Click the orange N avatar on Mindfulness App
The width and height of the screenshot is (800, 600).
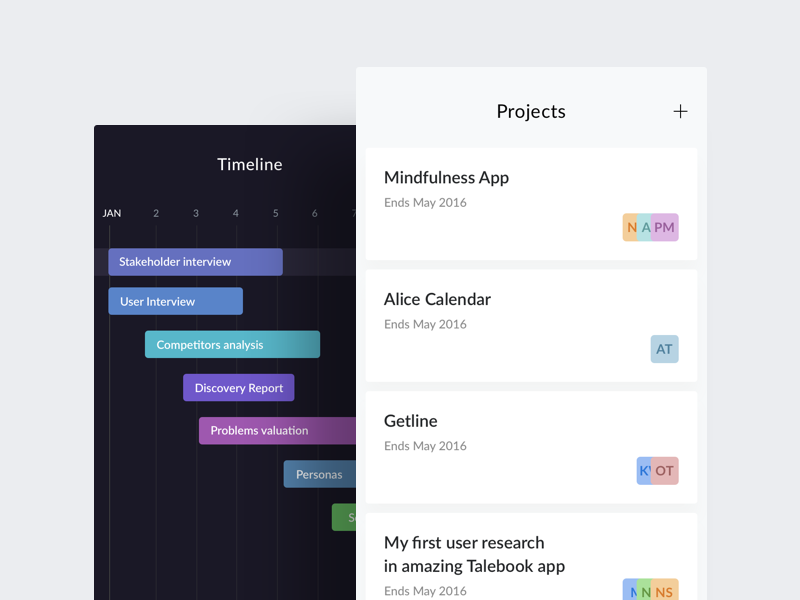tap(630, 228)
